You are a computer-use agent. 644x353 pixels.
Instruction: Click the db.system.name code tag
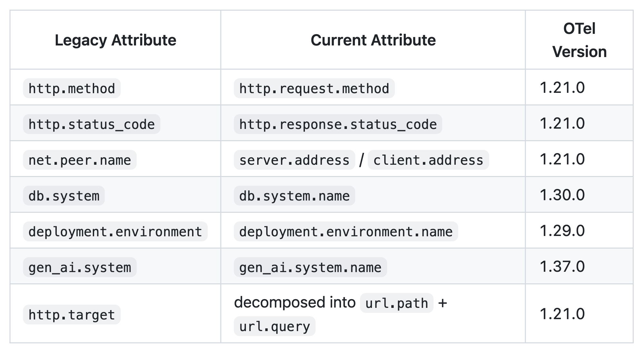click(x=294, y=196)
